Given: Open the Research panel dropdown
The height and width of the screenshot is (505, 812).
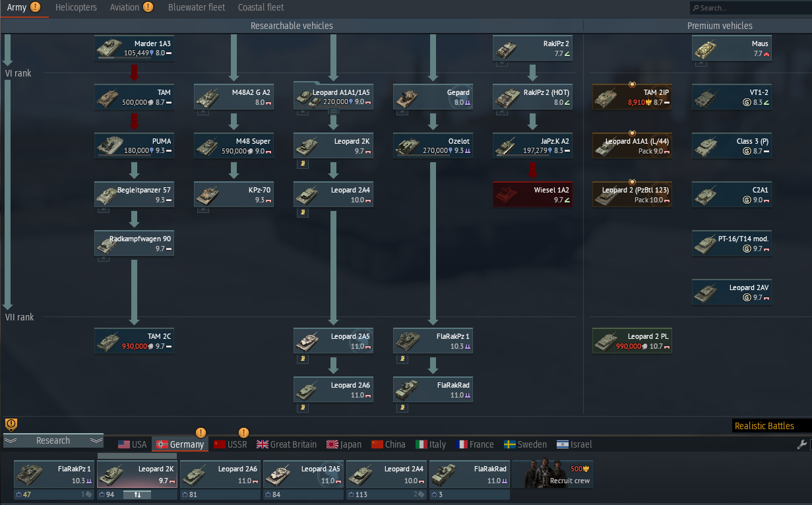Looking at the screenshot, I should click(x=53, y=440).
